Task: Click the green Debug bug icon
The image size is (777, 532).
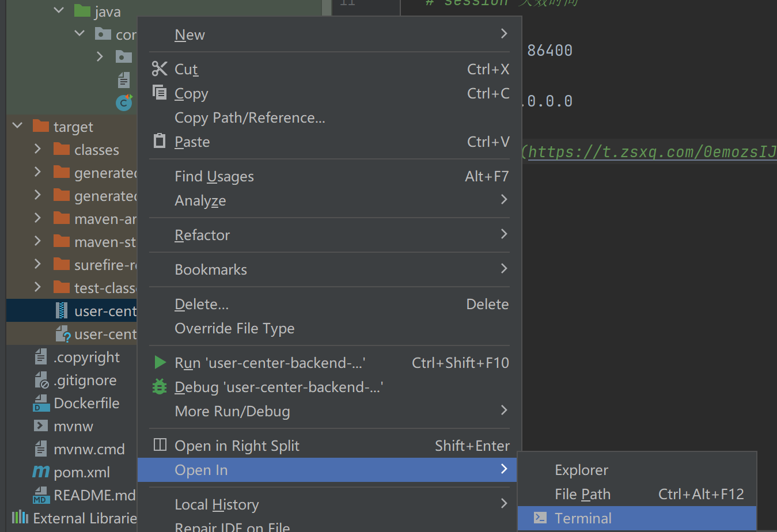Action: (160, 387)
